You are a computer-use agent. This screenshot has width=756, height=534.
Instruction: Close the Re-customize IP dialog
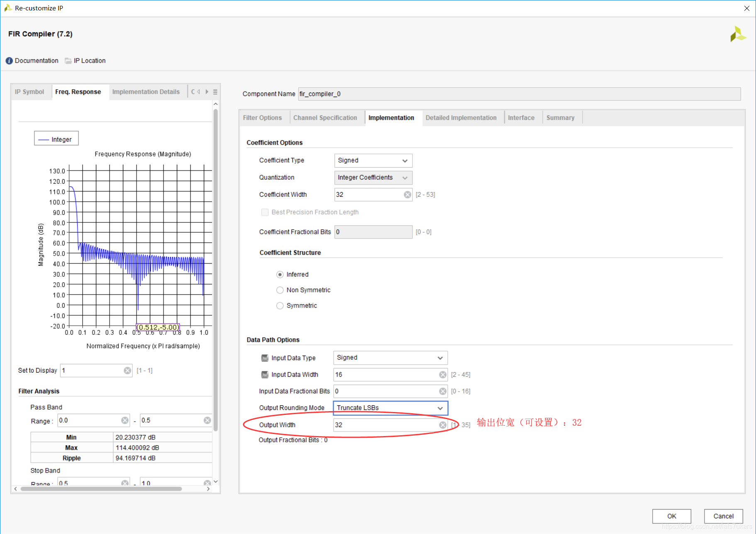pos(746,8)
